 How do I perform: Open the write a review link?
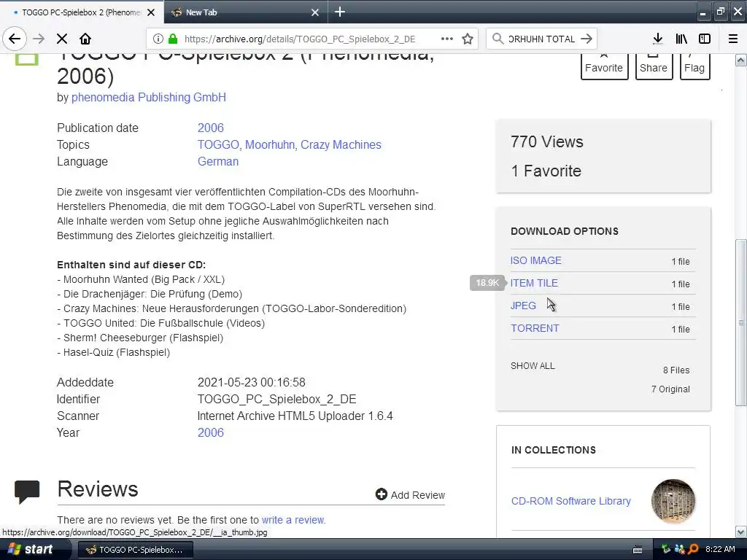coord(293,520)
